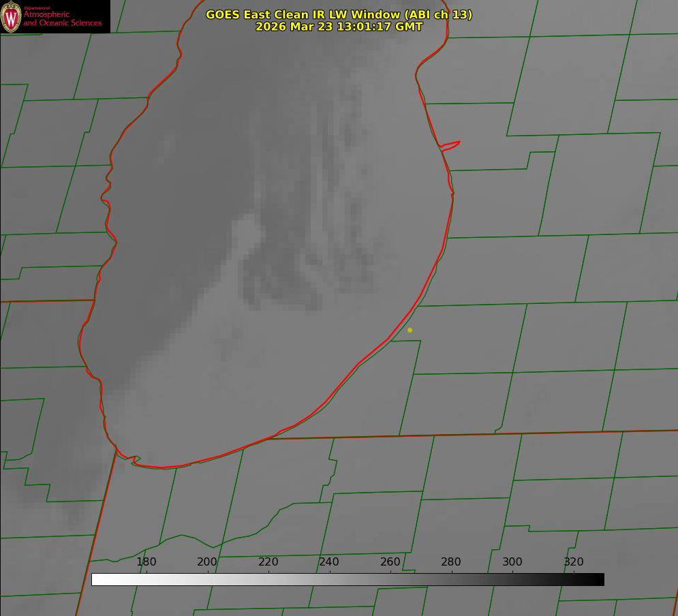The height and width of the screenshot is (616, 678).
Task: Click the 200 colorbar label
Action: [207, 562]
